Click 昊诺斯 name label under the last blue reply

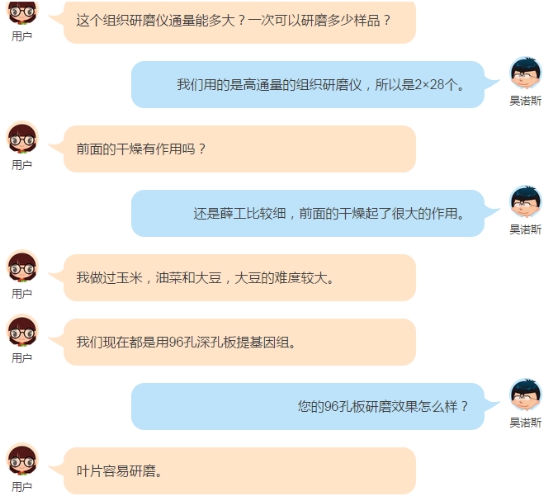click(x=525, y=422)
